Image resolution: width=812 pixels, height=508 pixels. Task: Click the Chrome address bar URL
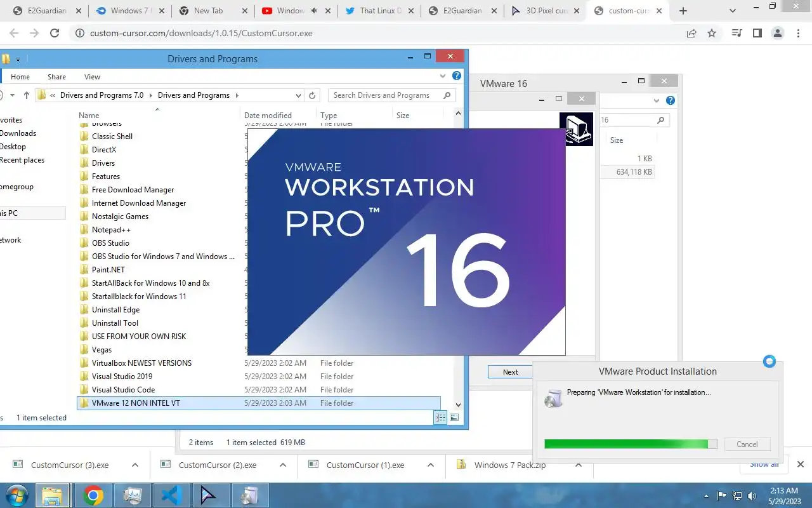coord(201,34)
